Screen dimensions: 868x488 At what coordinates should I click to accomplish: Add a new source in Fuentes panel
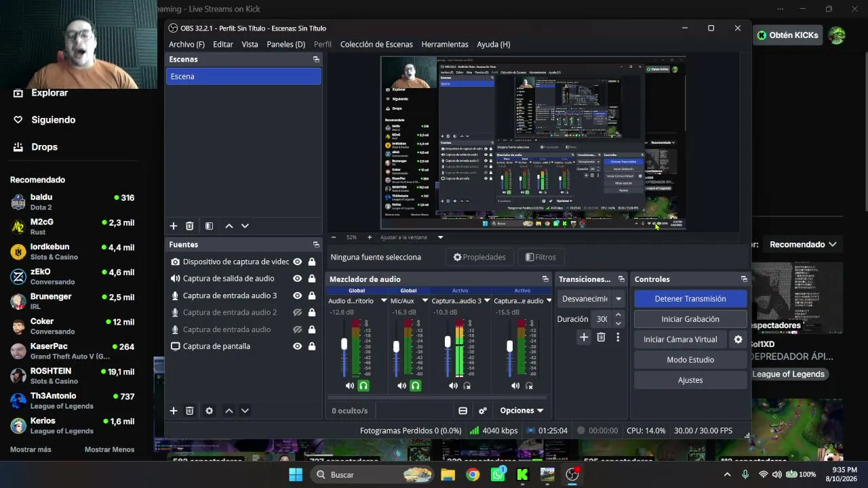(174, 411)
